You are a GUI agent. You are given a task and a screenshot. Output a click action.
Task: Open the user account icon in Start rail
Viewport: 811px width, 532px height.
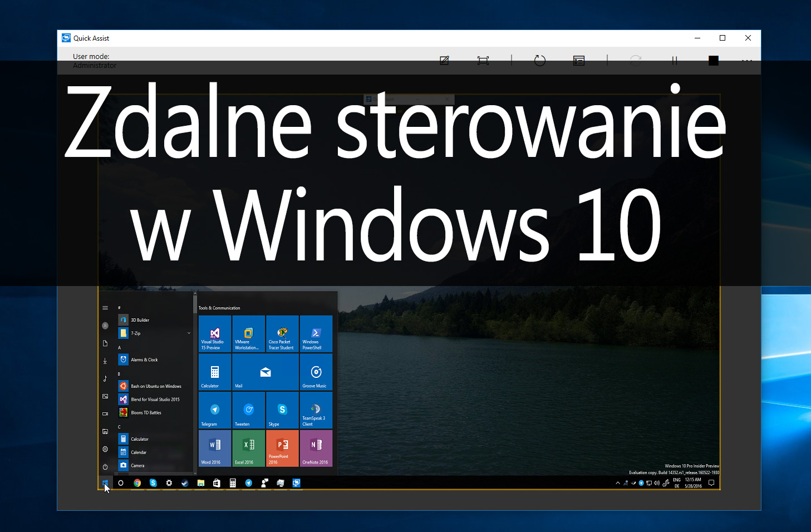pyautogui.click(x=105, y=326)
